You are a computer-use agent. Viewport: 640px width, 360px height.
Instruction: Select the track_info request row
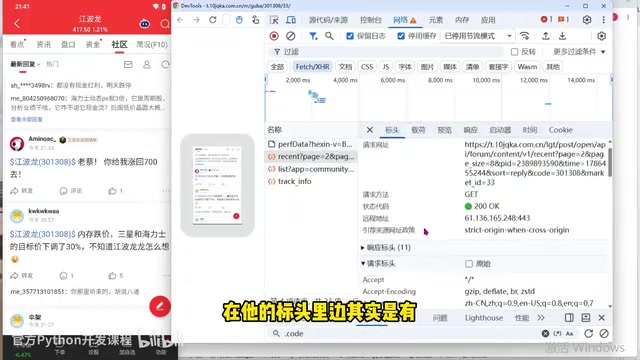pyautogui.click(x=311, y=181)
